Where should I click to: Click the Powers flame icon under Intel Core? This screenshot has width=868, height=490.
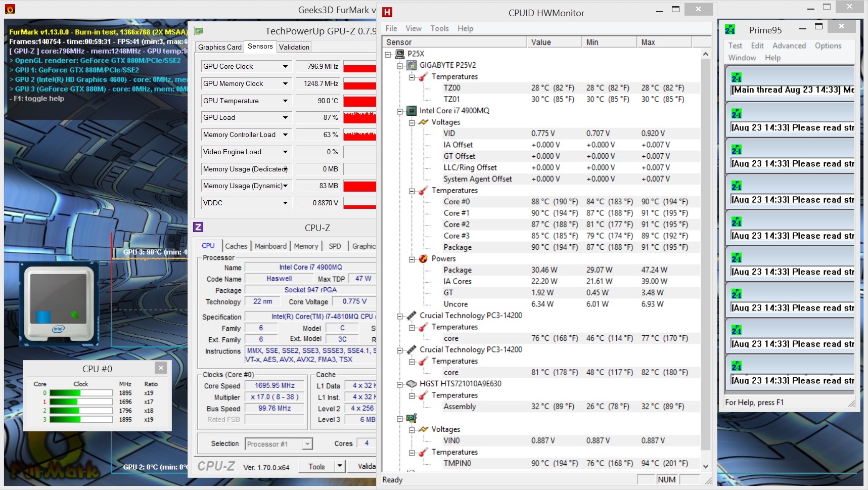[424, 258]
